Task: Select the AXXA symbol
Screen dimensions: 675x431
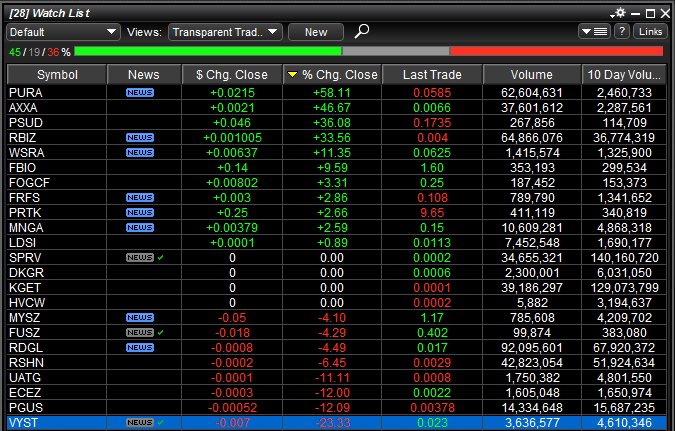Action: tap(23, 108)
